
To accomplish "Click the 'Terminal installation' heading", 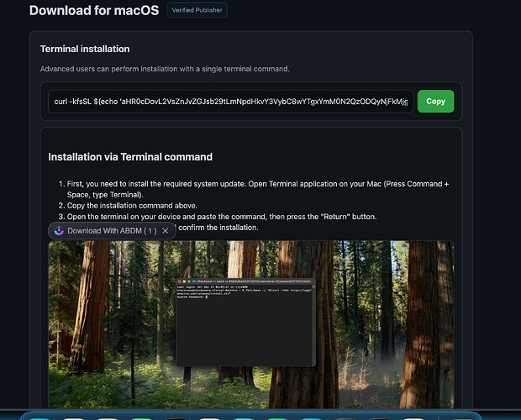I will [85, 49].
